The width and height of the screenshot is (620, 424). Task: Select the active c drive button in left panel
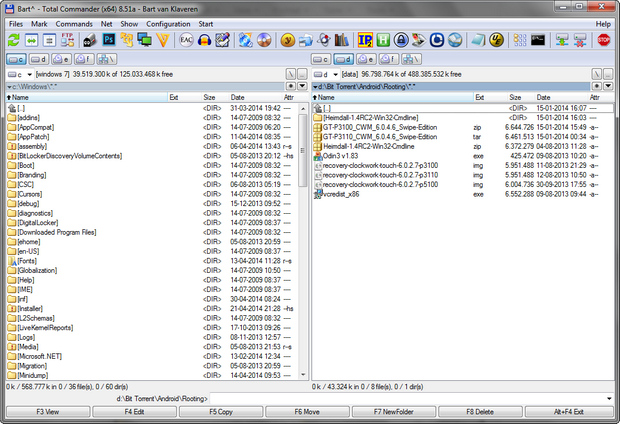(x=16, y=59)
